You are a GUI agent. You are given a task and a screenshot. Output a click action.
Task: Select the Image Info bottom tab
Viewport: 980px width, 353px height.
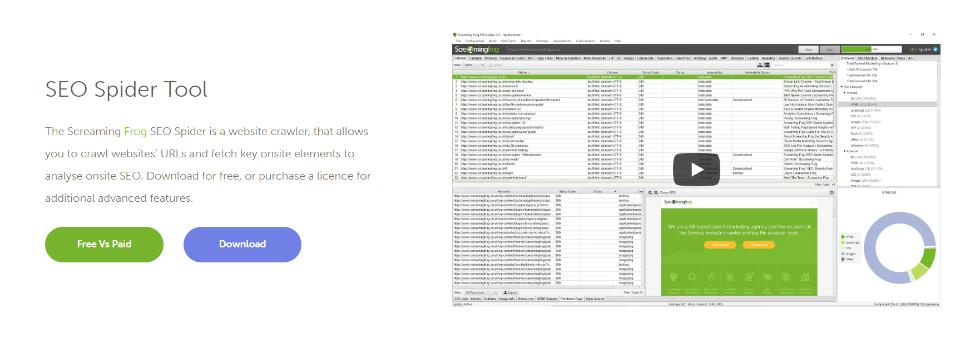coord(507,299)
